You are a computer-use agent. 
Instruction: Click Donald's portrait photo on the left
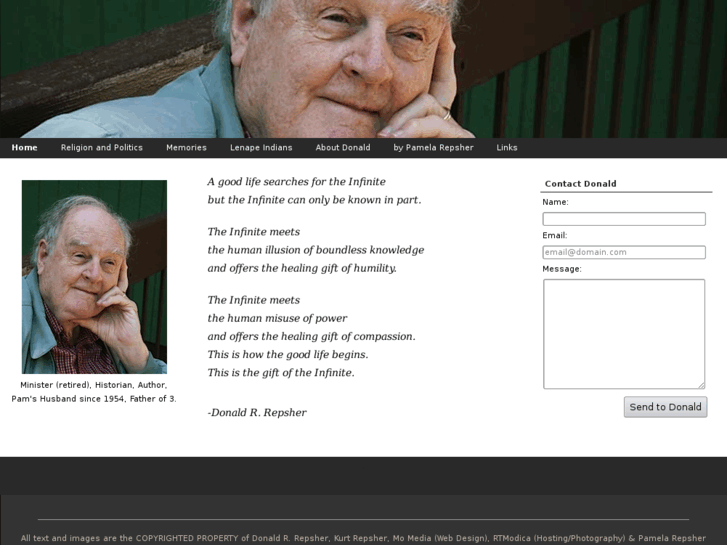pyautogui.click(x=94, y=276)
